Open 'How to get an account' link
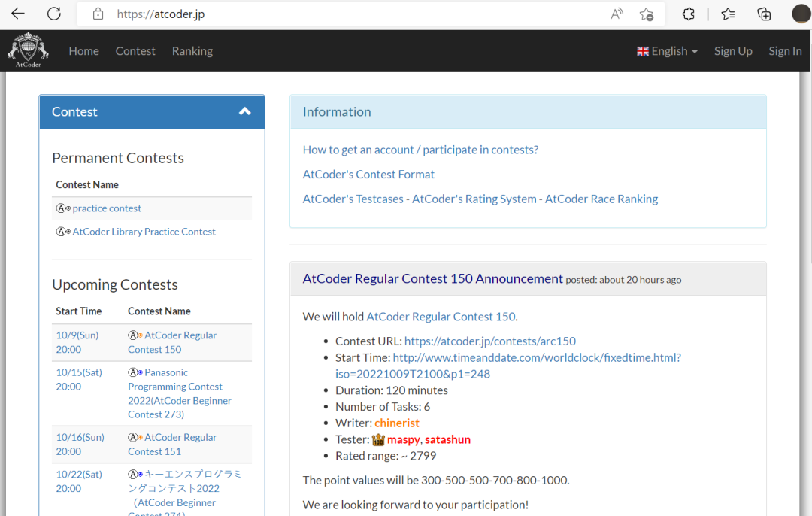Screen dimensions: 812x516 [420, 150]
